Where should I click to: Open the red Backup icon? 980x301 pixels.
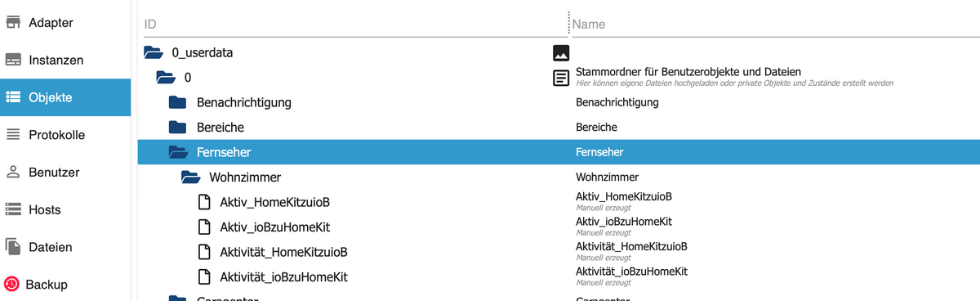coord(11,285)
